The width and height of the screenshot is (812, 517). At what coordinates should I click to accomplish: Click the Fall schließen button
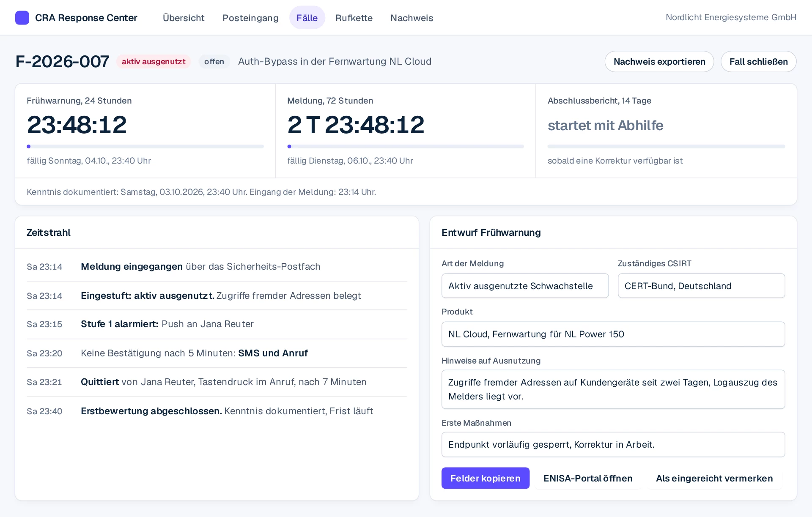pyautogui.click(x=758, y=62)
